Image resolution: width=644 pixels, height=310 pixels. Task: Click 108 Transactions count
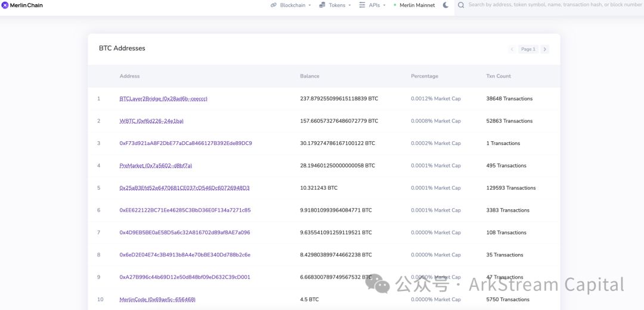[x=506, y=232]
